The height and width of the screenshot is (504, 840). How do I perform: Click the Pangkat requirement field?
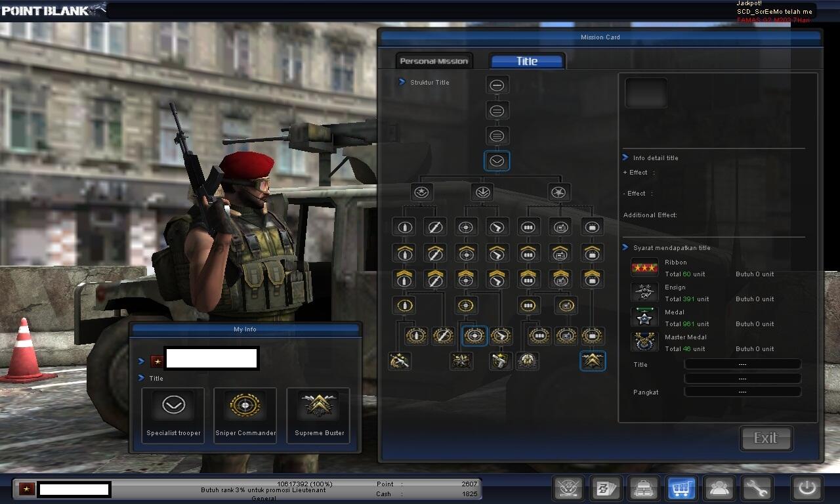(742, 392)
